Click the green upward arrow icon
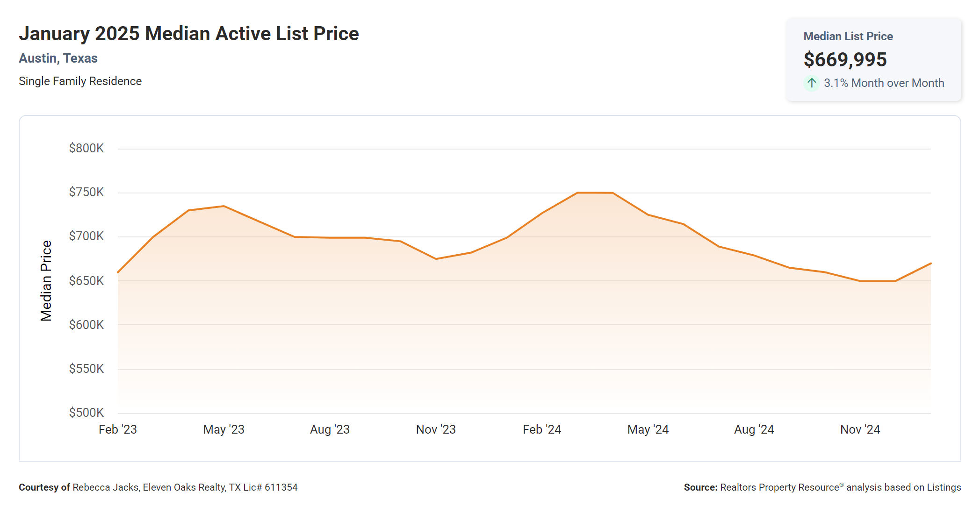Image resolution: width=980 pixels, height=514 pixels. coord(812,83)
